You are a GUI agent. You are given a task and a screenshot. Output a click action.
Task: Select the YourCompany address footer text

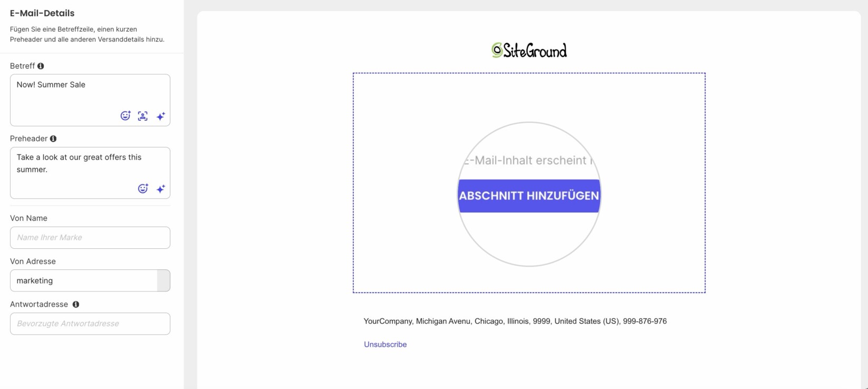tap(515, 321)
